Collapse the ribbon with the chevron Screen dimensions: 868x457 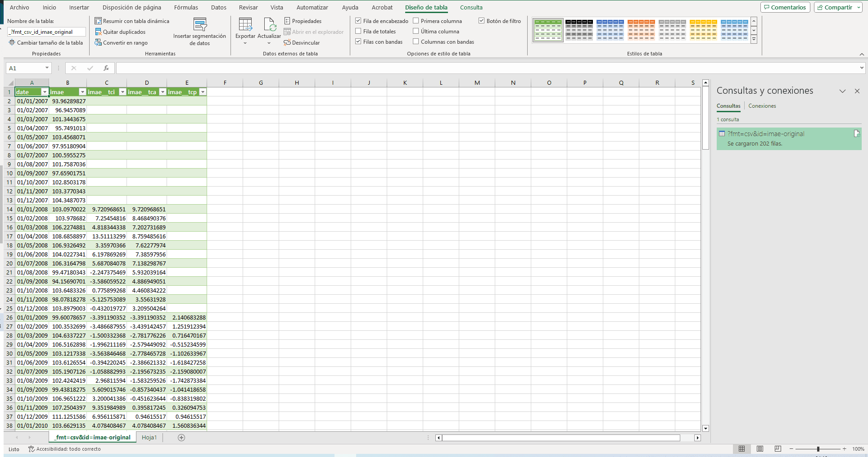(x=862, y=54)
